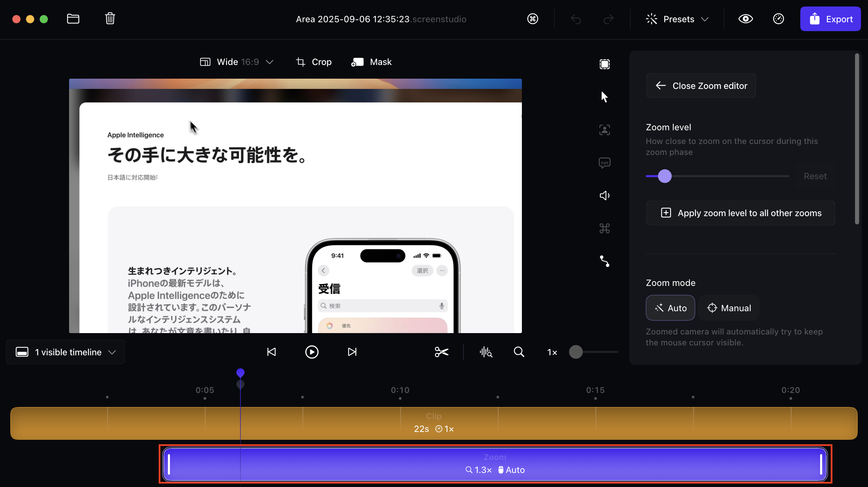Click the undo arrow
The height and width of the screenshot is (487, 868).
pos(576,19)
